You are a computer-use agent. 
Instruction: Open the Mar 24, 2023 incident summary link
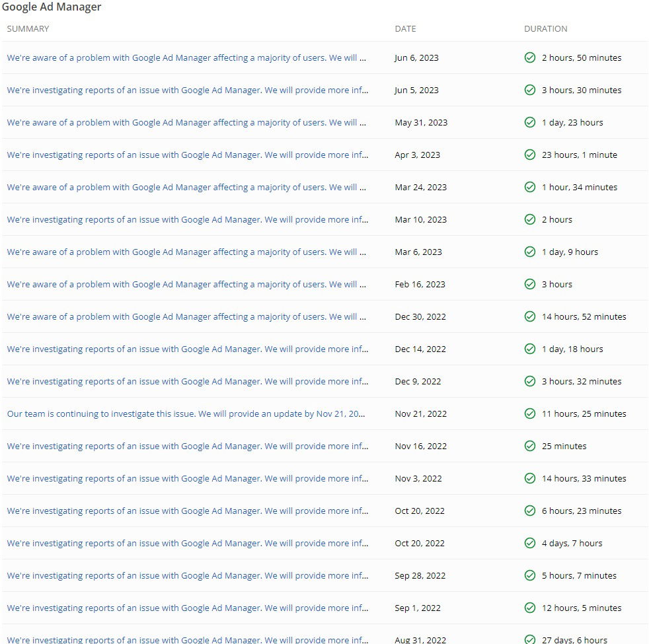click(186, 187)
